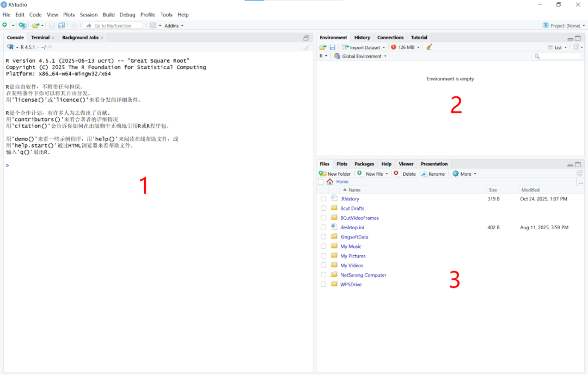
Task: Open the KingsoftData folder link
Action: (x=356, y=236)
